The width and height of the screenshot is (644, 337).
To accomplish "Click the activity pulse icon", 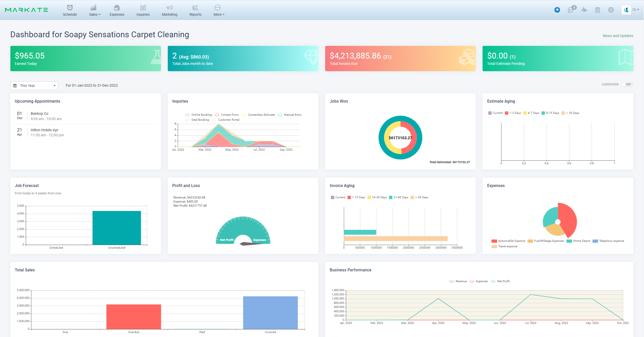I will tap(584, 10).
